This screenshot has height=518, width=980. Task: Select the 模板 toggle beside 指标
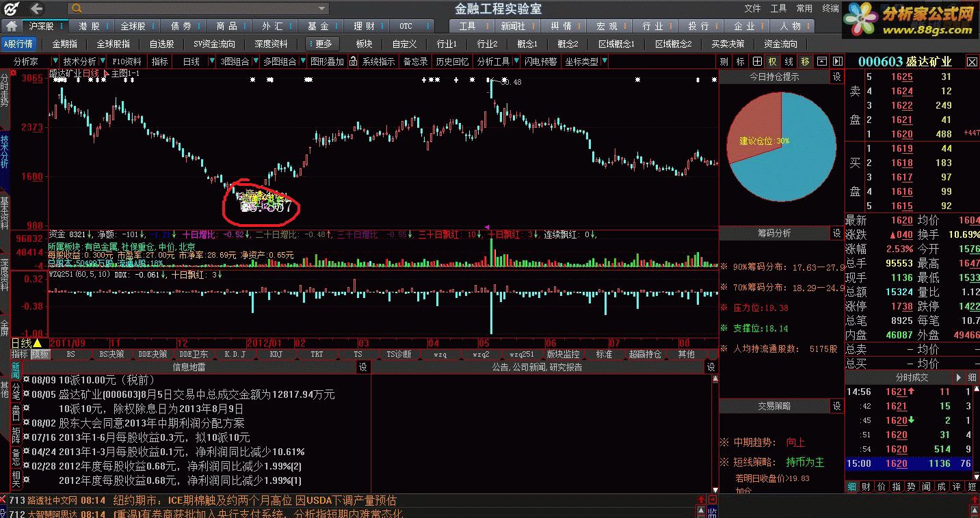click(x=40, y=355)
